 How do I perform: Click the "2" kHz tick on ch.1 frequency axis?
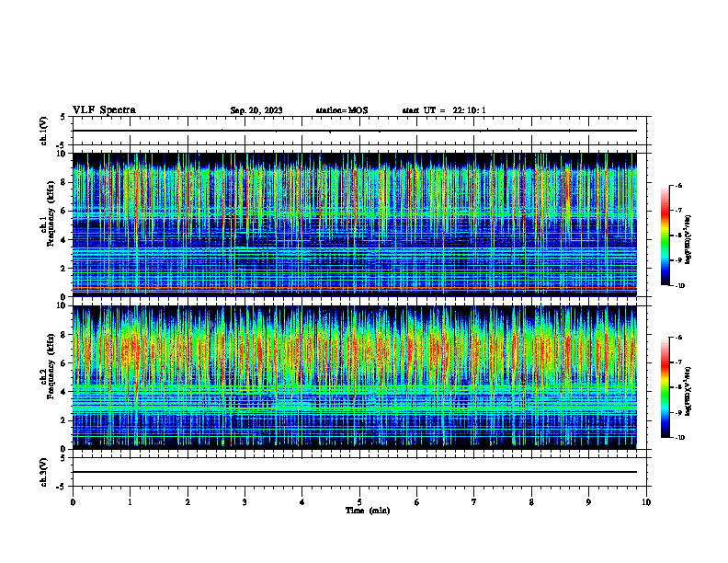click(63, 269)
